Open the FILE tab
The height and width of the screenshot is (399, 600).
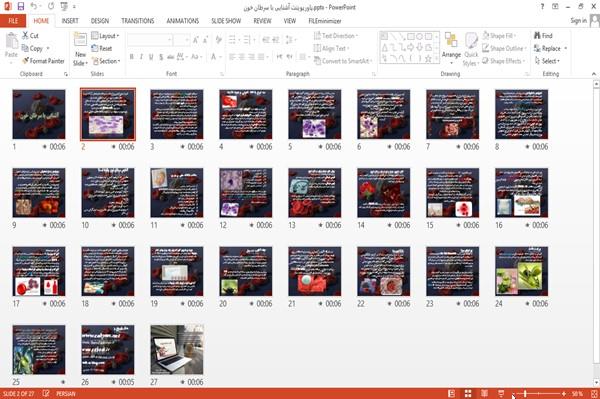(13, 21)
